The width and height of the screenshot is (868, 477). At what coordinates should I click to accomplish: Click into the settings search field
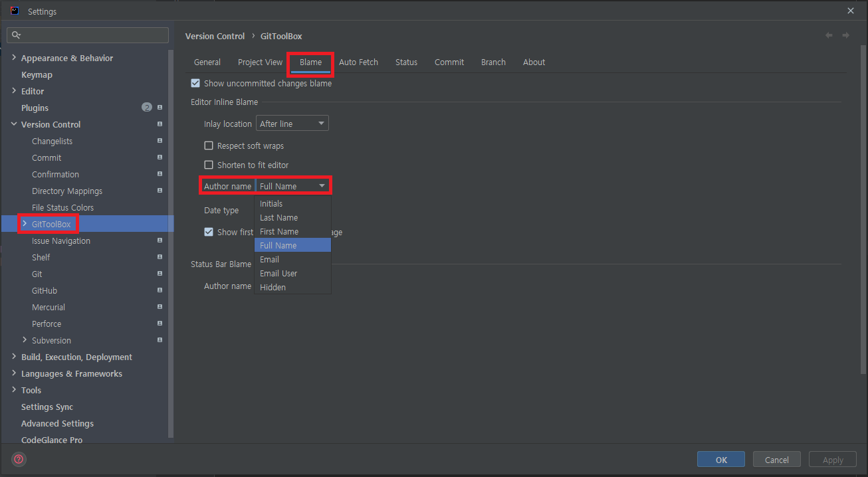pos(88,35)
